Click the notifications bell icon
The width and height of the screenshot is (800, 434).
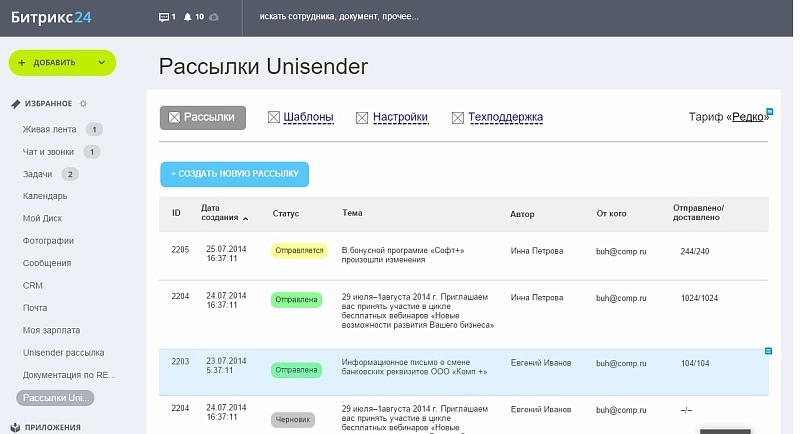coord(187,18)
